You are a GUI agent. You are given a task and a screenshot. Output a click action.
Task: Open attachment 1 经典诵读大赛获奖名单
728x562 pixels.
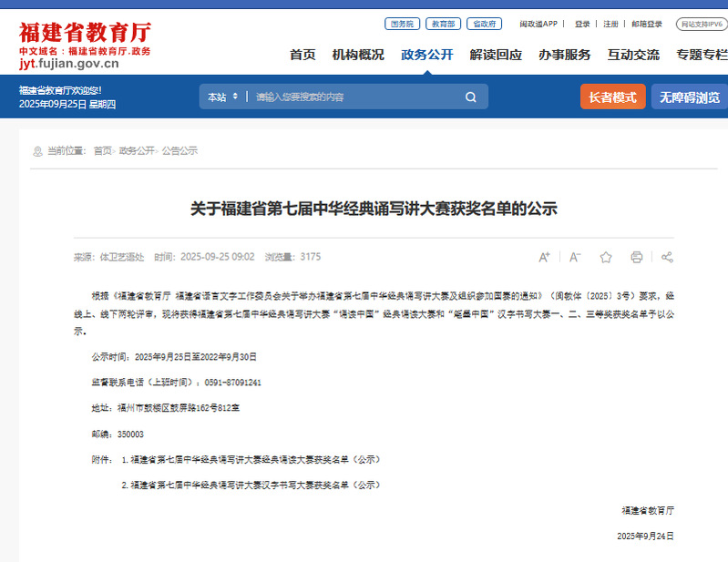coord(255,460)
